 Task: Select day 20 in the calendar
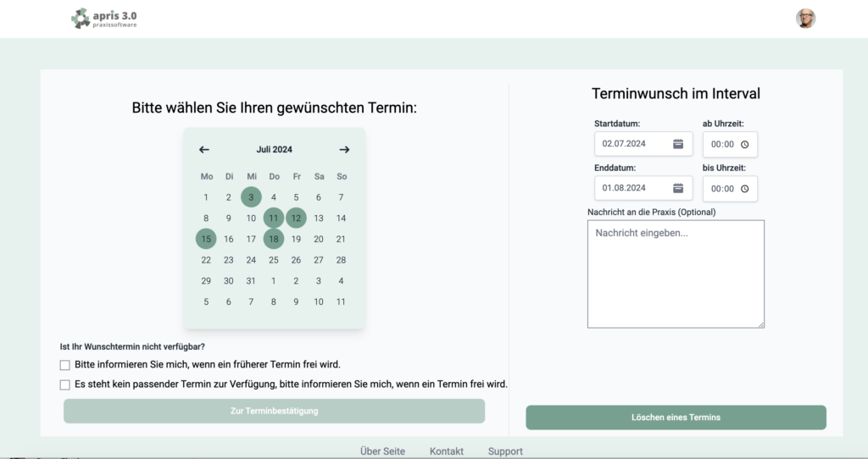[319, 239]
